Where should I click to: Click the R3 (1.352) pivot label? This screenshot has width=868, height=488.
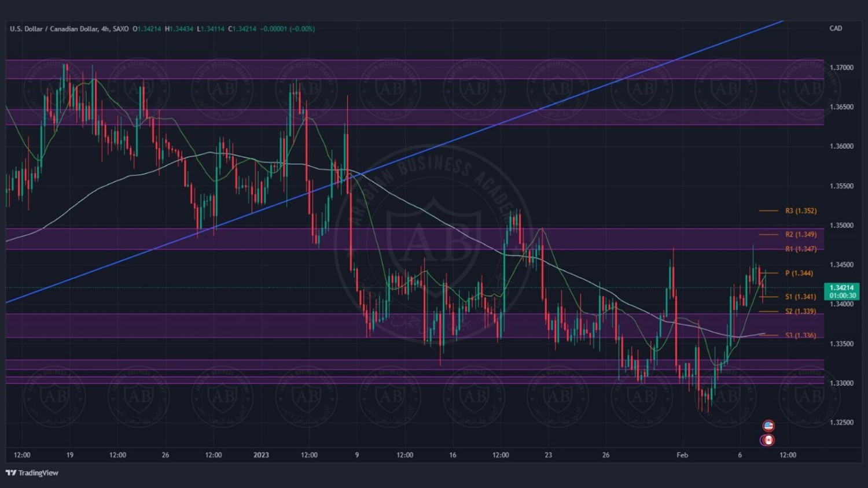point(801,211)
